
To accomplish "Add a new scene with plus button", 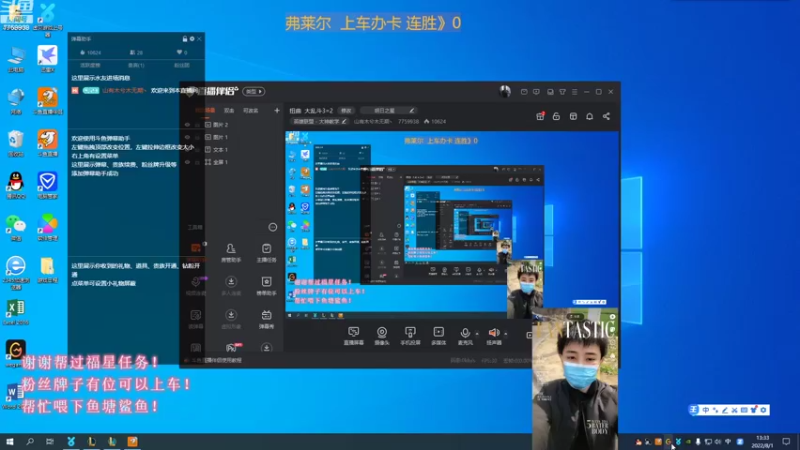I will click(x=277, y=110).
